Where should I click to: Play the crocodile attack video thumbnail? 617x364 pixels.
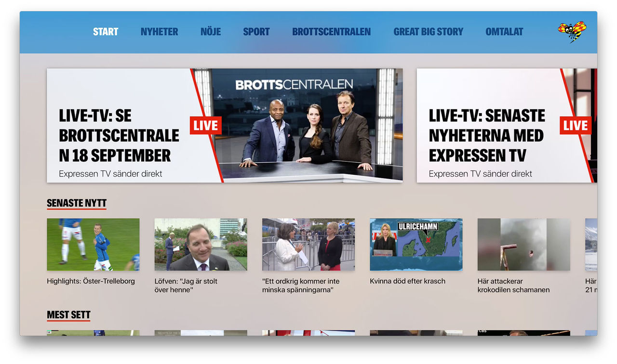click(x=524, y=245)
